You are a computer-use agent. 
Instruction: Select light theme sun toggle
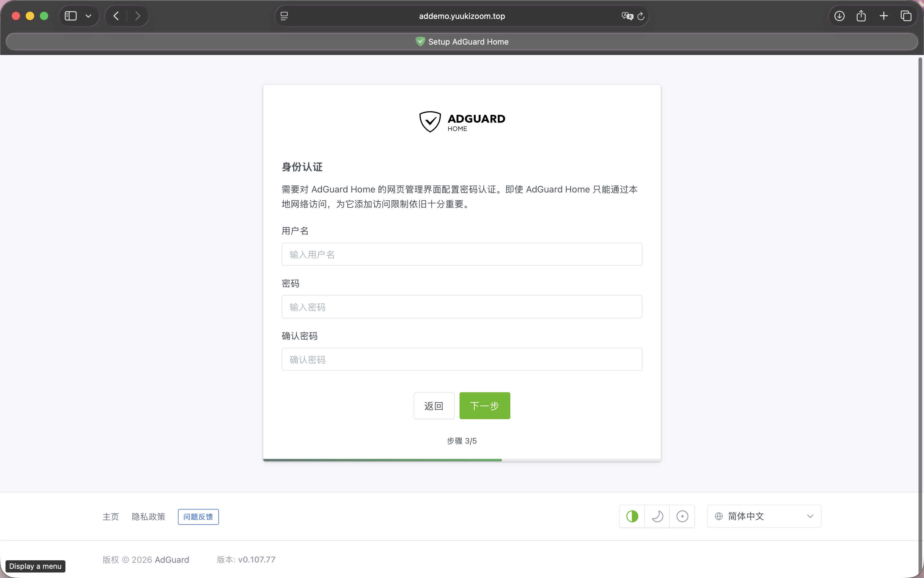[682, 517]
